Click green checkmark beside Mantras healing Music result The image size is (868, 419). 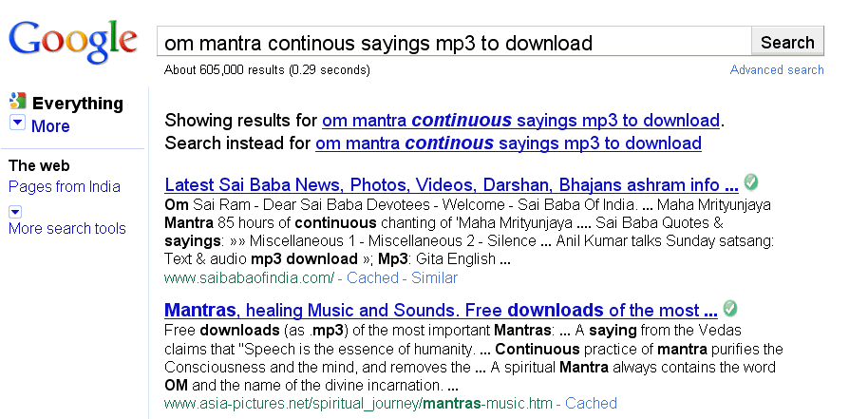(730, 308)
